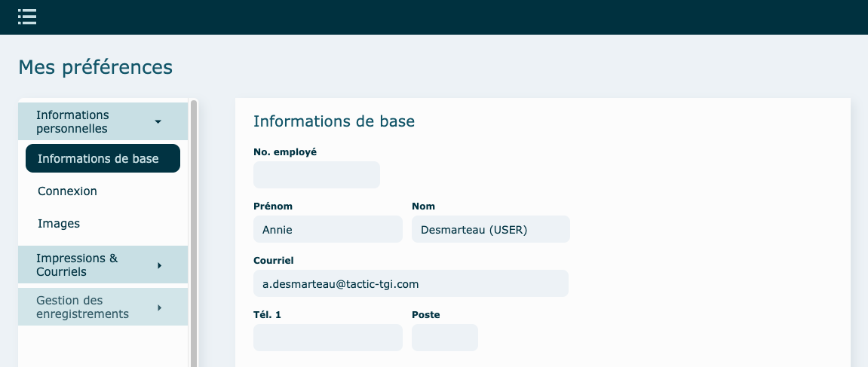Open the Impressions & Courriels section
The image size is (868, 367).
click(83, 265)
